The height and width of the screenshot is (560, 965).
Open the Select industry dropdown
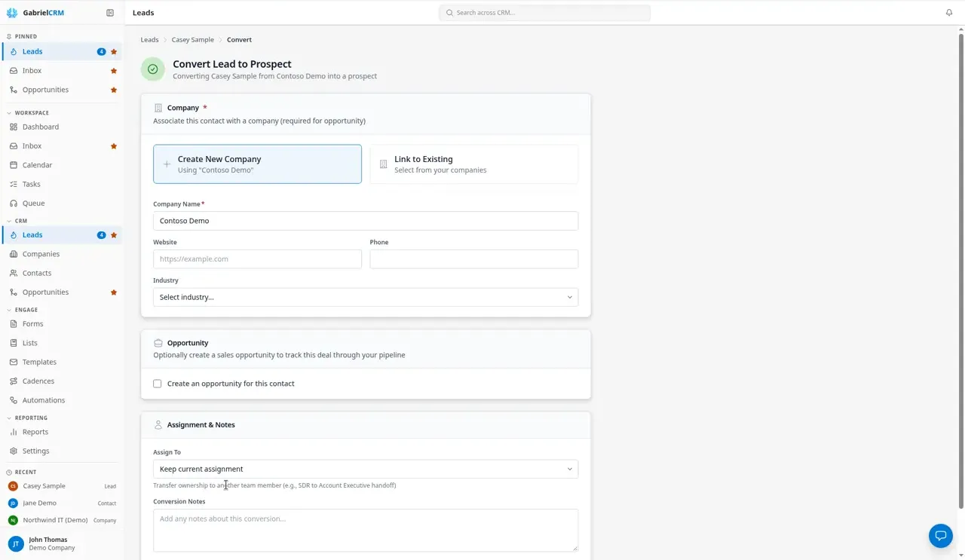click(366, 297)
